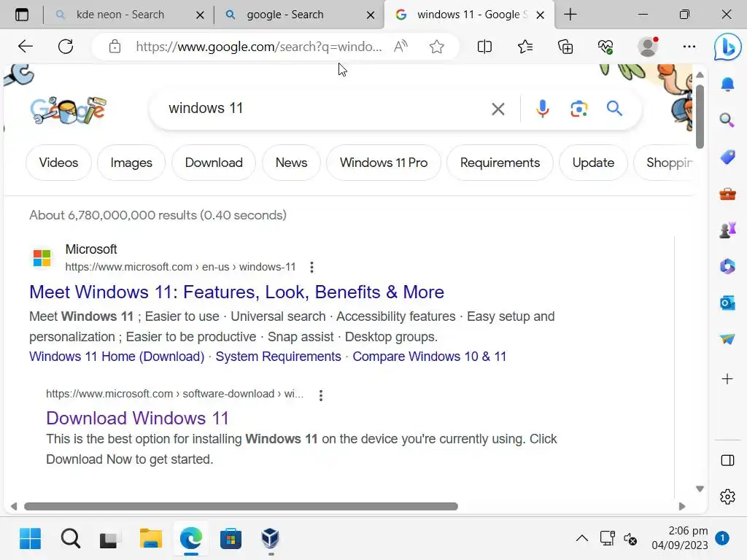Clear the Google search box
Screen dimensions: 747x560
coord(498,109)
